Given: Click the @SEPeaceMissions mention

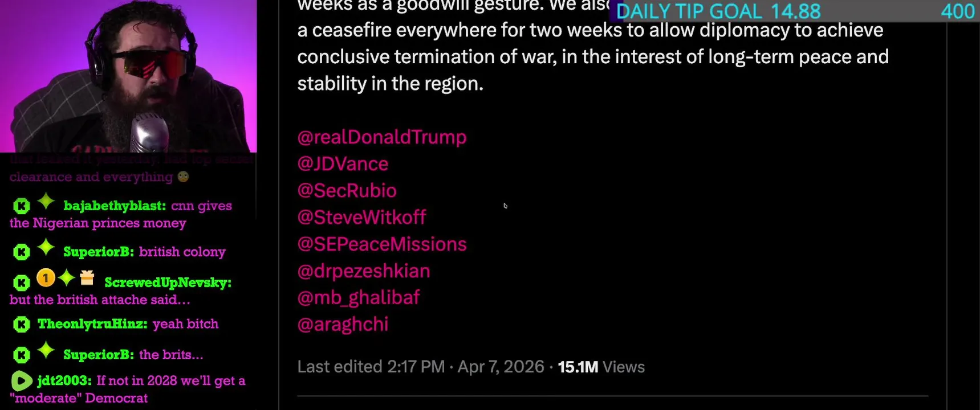Looking at the screenshot, I should (x=381, y=244).
